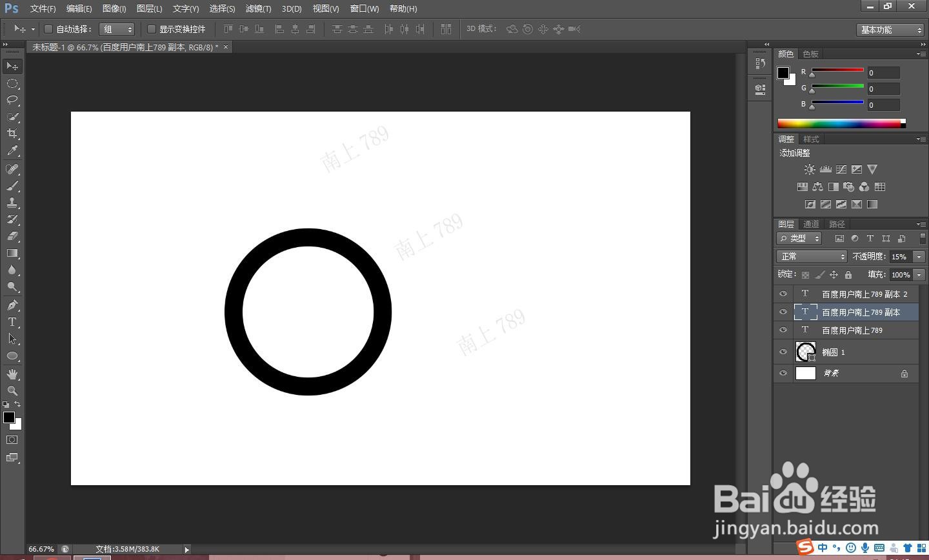
Task: Open the 文件(F) menu
Action: click(x=43, y=8)
